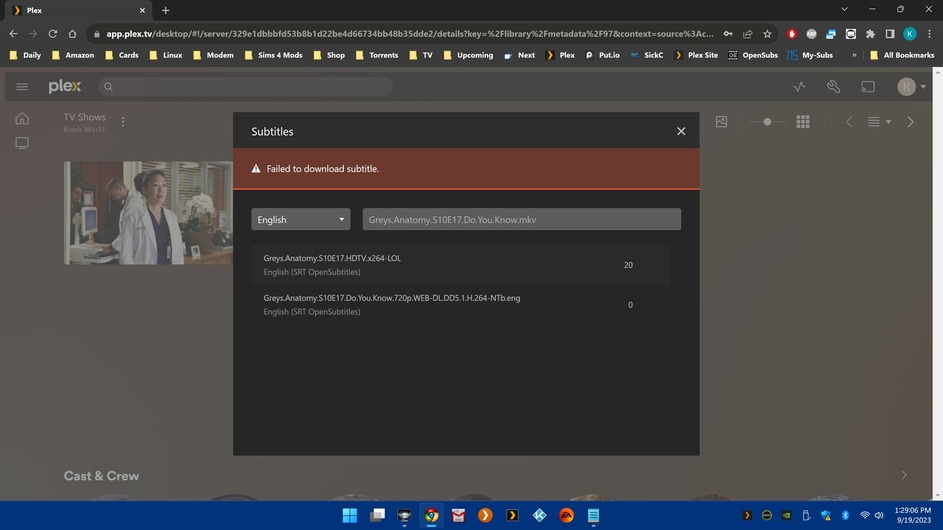Open Chrome extensions puzzle icon
Screen dimensions: 943x530
click(x=870, y=34)
